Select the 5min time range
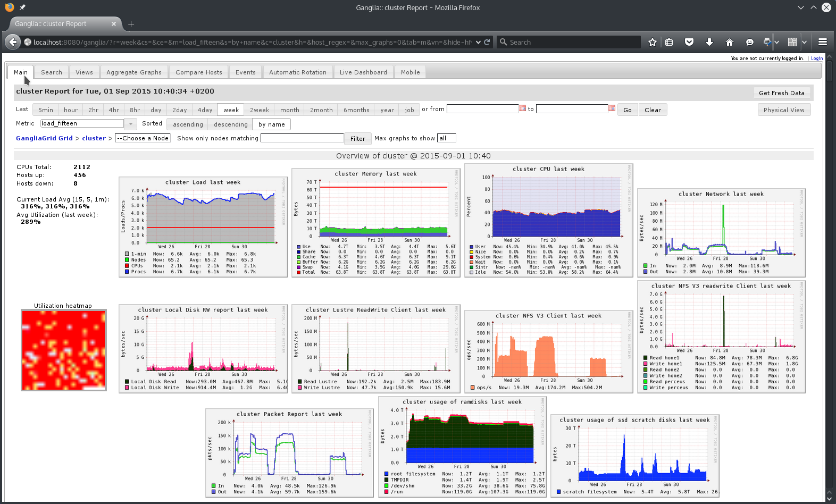The width and height of the screenshot is (836, 504). click(x=46, y=110)
